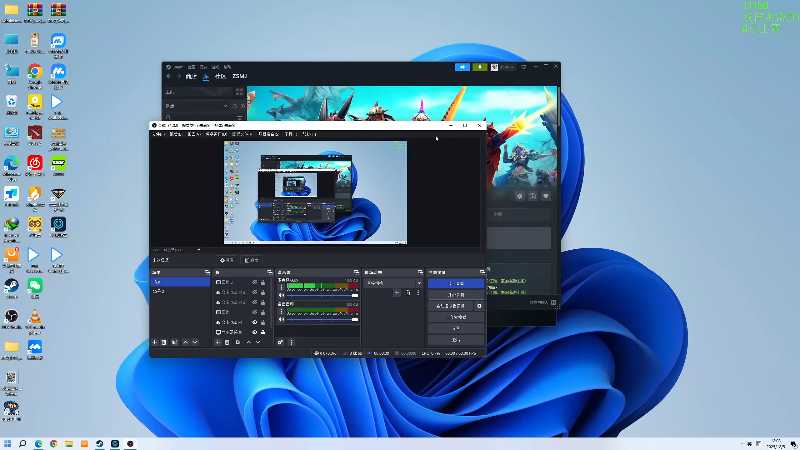The image size is (800, 450).
Task: Open Scene Transitions three-dot options
Action: pyautogui.click(x=418, y=293)
